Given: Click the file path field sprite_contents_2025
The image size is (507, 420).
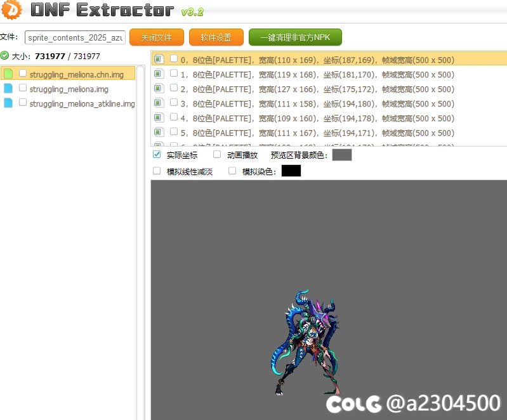Looking at the screenshot, I should (x=75, y=37).
